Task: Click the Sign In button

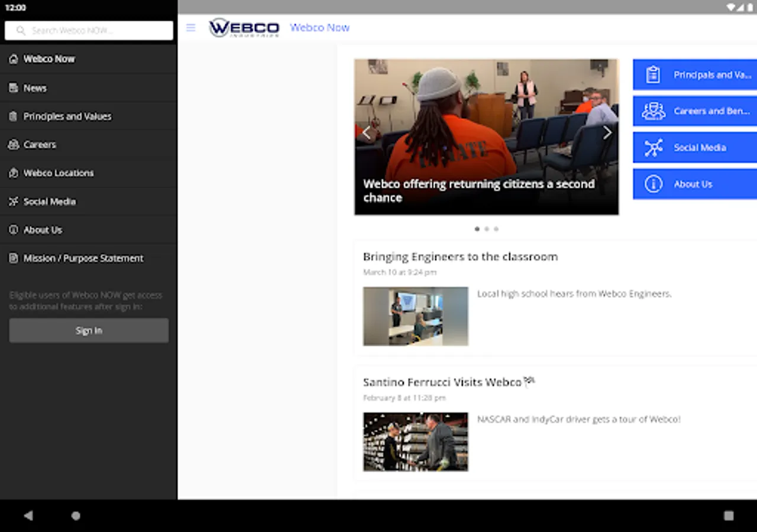Action: pos(89,330)
